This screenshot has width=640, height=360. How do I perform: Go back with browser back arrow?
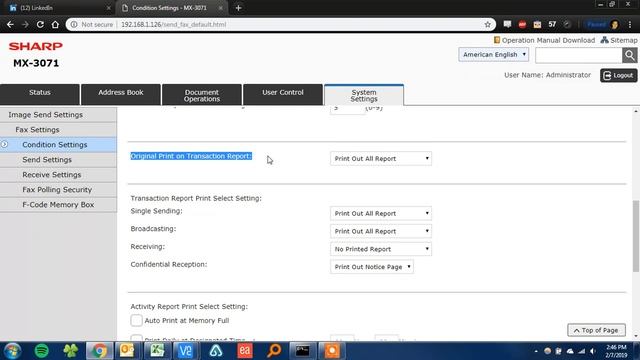coord(10,24)
